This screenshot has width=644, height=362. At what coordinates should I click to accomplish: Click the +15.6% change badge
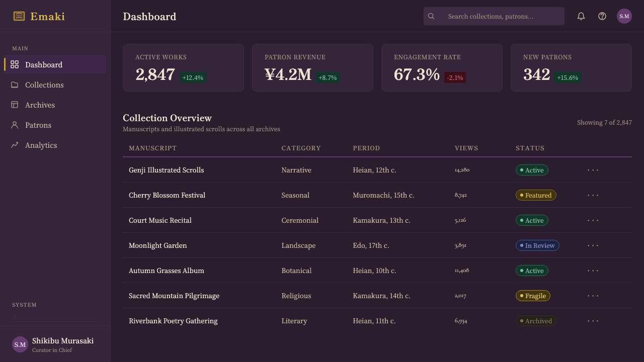tap(568, 77)
